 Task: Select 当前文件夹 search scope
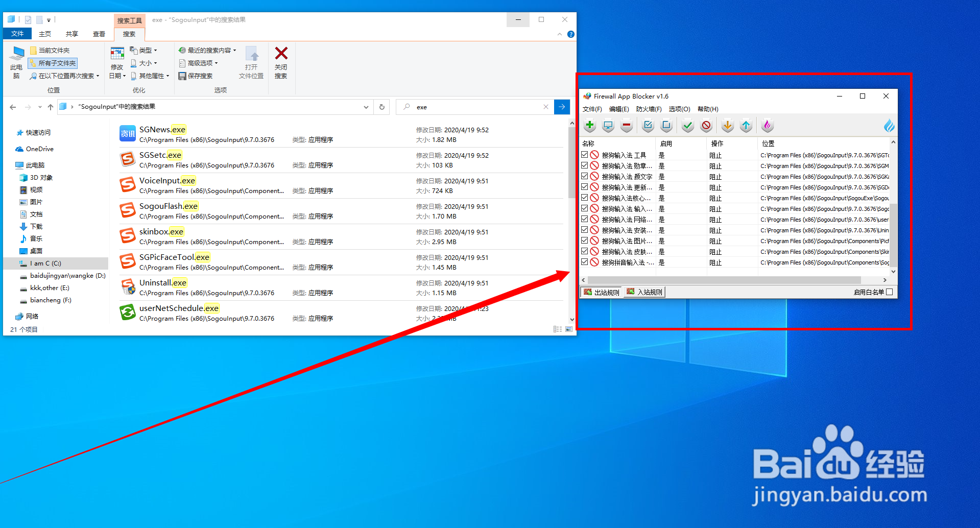tap(50, 50)
